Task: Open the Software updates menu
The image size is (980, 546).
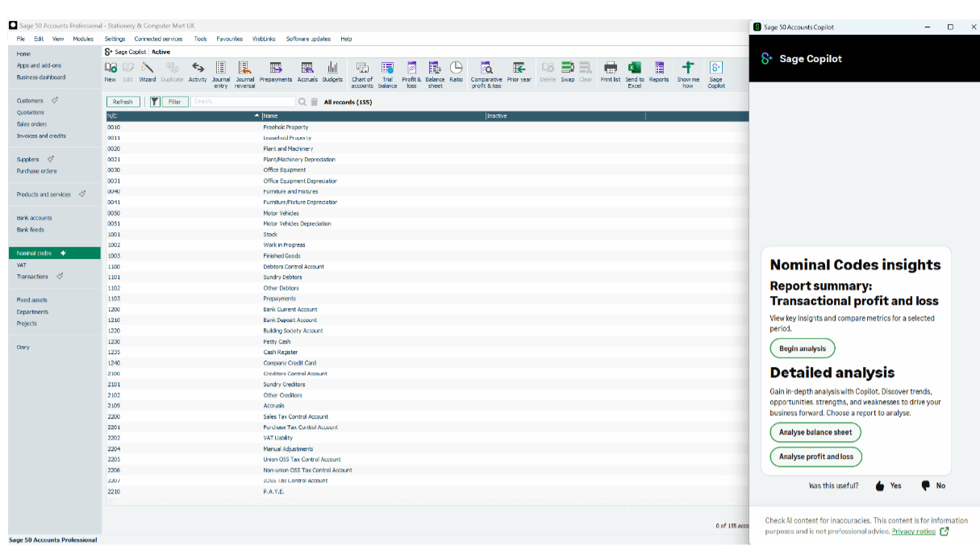Action: coord(308,39)
